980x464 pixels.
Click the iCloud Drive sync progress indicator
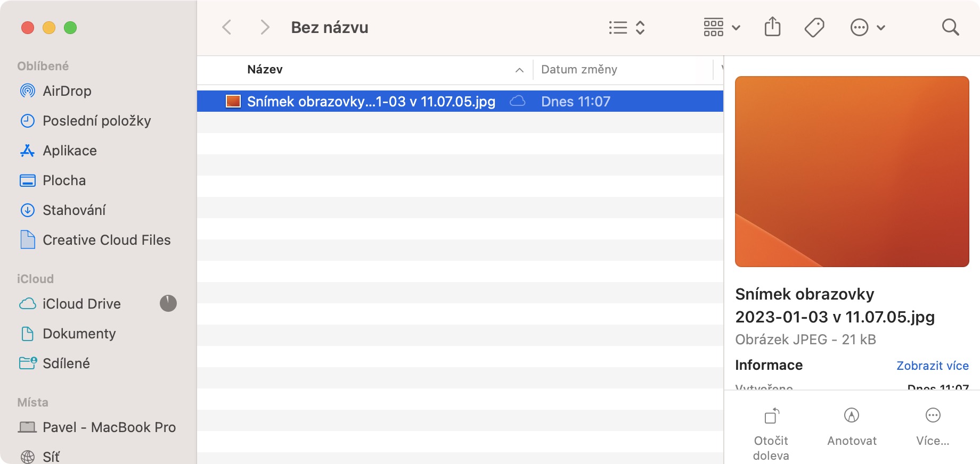pos(168,303)
